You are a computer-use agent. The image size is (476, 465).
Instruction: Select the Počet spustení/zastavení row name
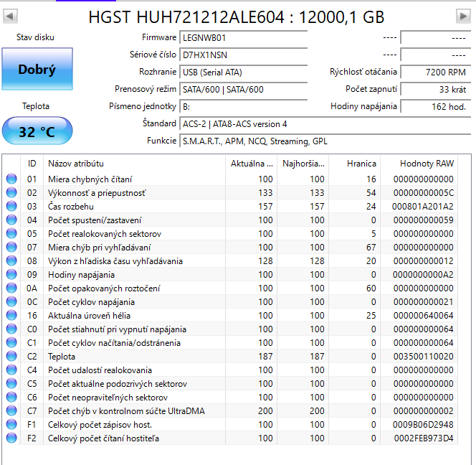point(95,220)
